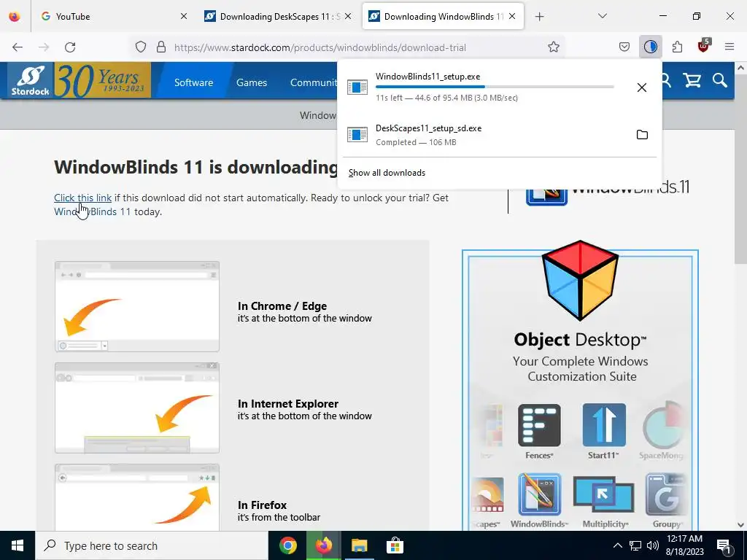Click the DeskScapes11_setup_sd.exe file icon

click(x=357, y=135)
